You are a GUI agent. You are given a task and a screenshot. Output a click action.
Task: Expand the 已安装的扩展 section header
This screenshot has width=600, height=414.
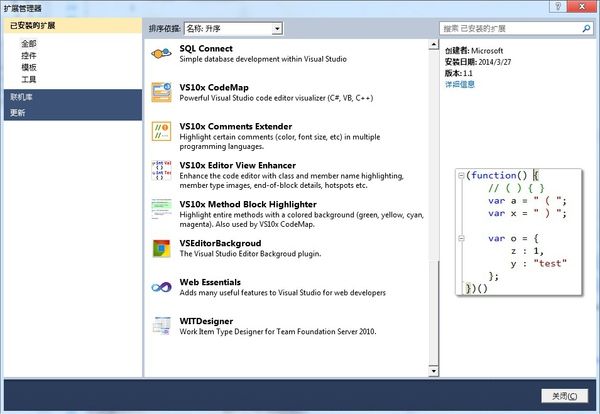point(73,26)
